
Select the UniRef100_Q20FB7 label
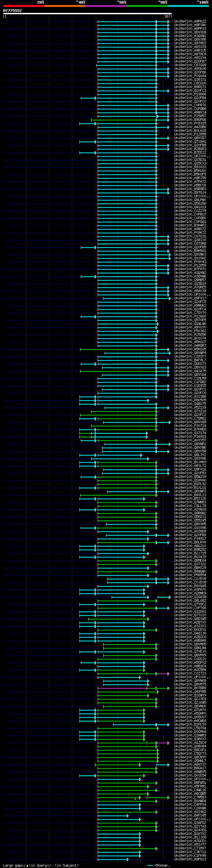pos(190,61)
